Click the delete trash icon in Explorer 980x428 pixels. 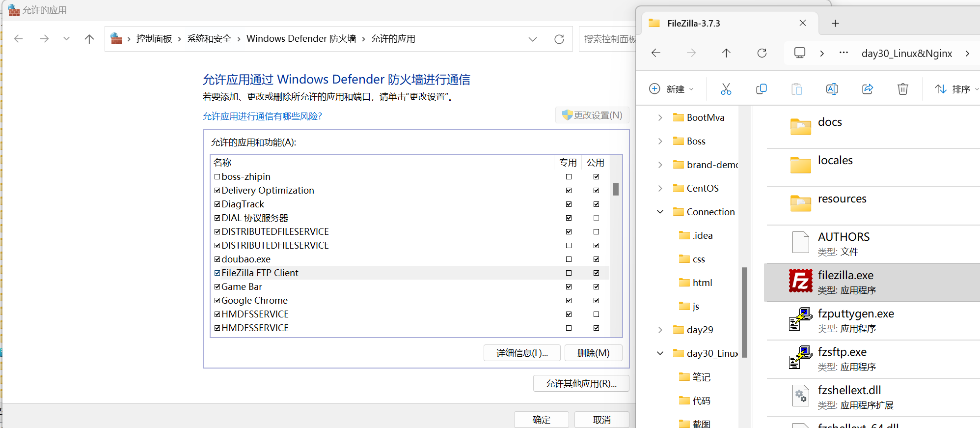coord(903,89)
